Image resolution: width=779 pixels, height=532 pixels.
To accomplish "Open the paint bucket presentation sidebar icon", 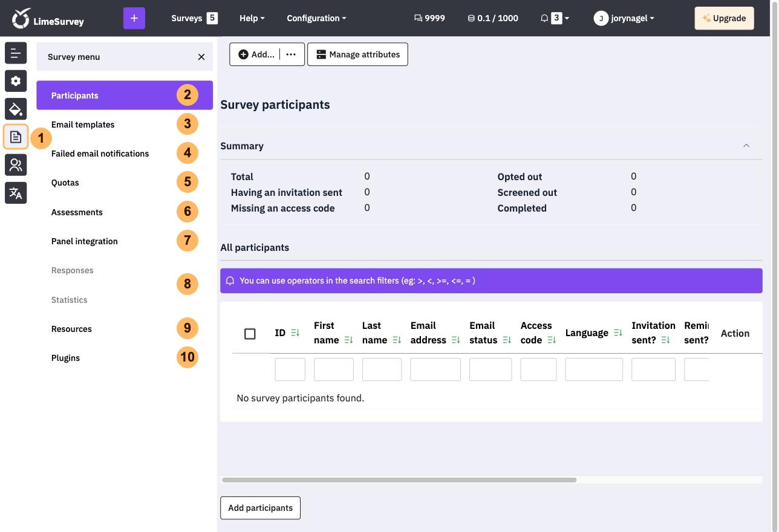I will [16, 109].
